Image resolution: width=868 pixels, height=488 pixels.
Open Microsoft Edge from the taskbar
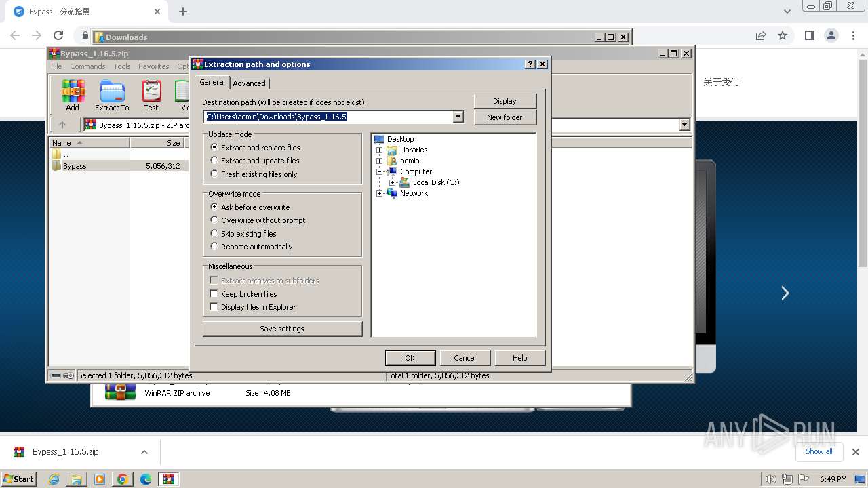coord(146,479)
